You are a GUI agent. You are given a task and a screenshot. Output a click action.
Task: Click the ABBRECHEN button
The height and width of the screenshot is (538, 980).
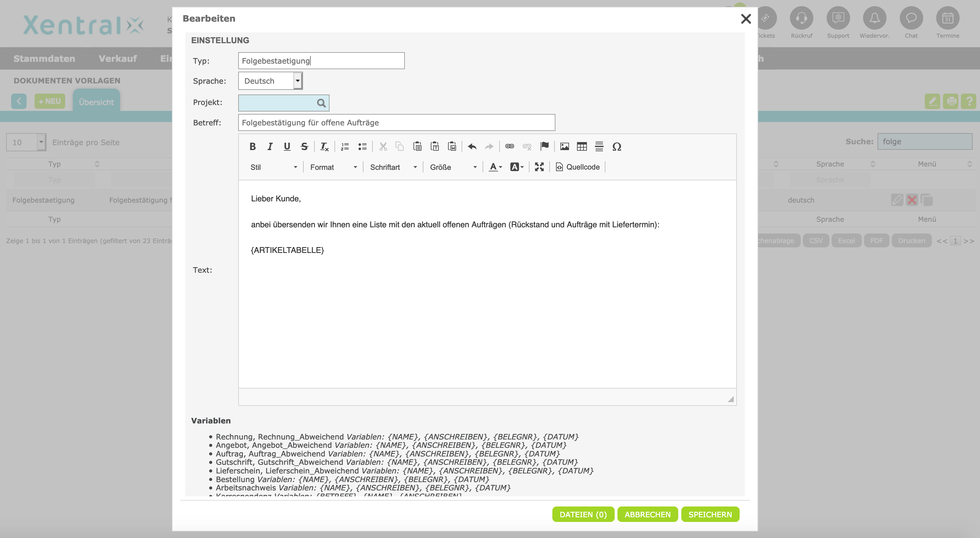pos(647,515)
